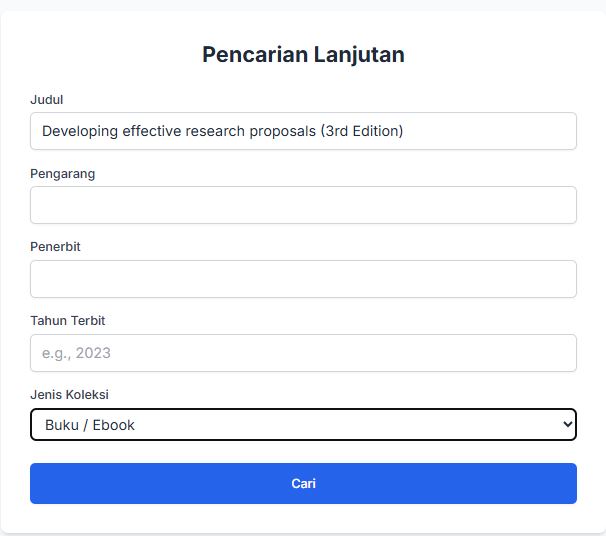Click the Jenis Koleksi label

pos(69,395)
